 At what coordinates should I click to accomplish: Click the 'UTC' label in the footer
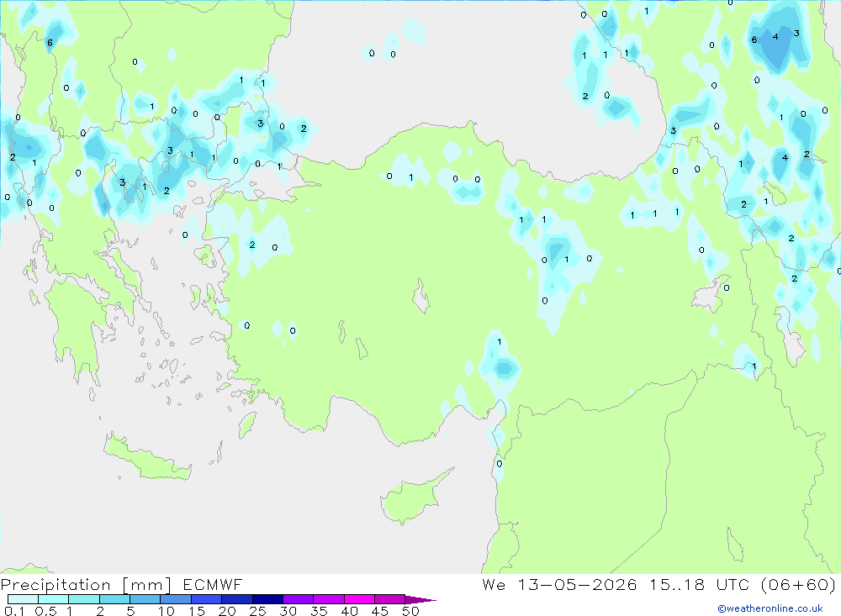[733, 584]
